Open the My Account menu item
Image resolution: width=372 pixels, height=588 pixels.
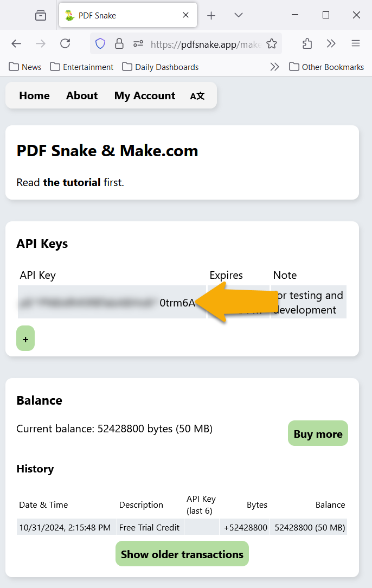[x=145, y=95]
